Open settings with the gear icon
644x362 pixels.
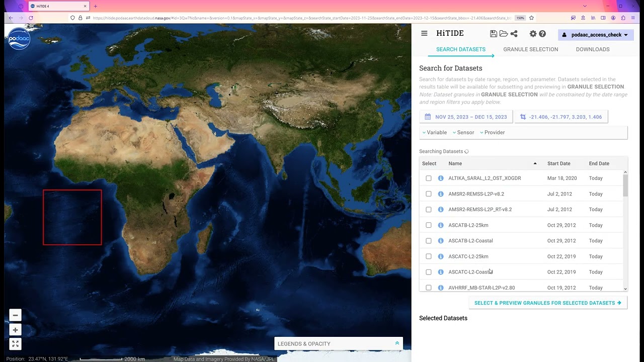[x=533, y=34]
